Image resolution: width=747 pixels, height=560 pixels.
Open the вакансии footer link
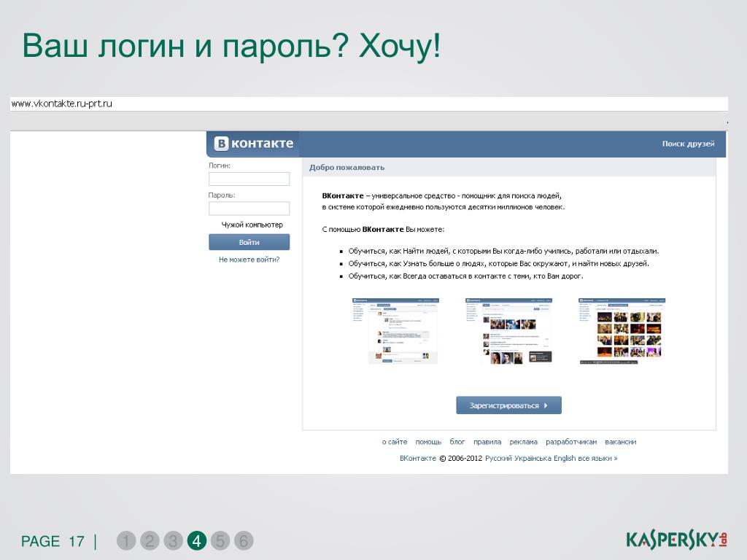coord(621,442)
